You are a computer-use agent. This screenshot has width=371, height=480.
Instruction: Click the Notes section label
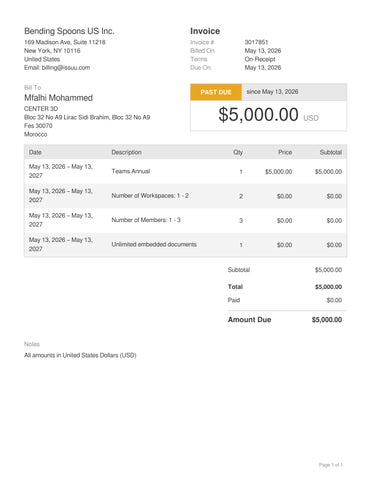[32, 344]
